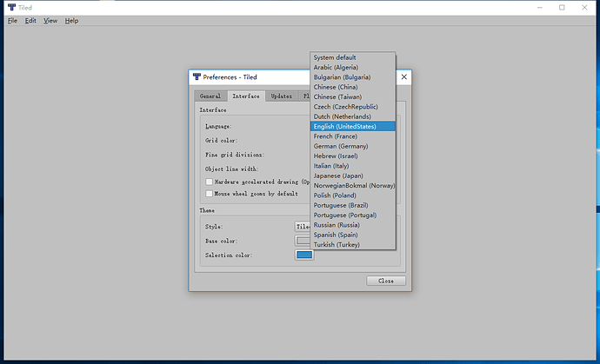Change the blue Selection color swatch
The width and height of the screenshot is (600, 364).
(x=304, y=255)
